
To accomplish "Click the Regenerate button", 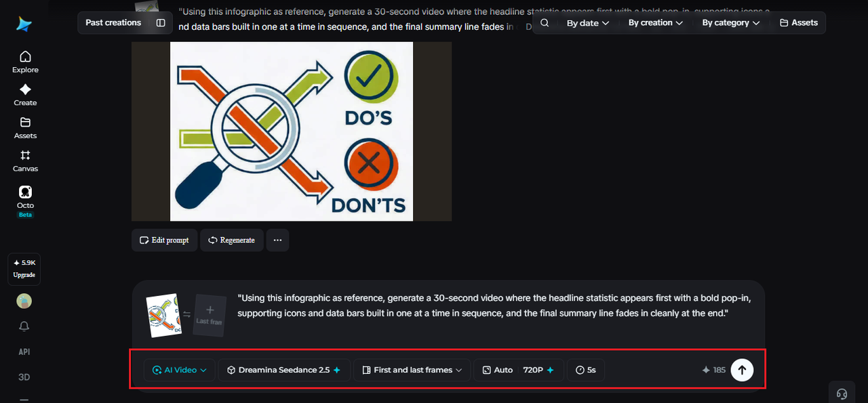I will (x=231, y=240).
